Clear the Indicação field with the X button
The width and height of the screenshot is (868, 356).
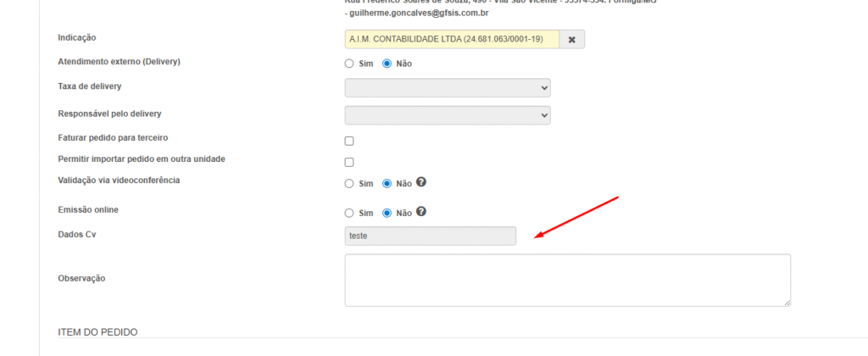(x=571, y=40)
